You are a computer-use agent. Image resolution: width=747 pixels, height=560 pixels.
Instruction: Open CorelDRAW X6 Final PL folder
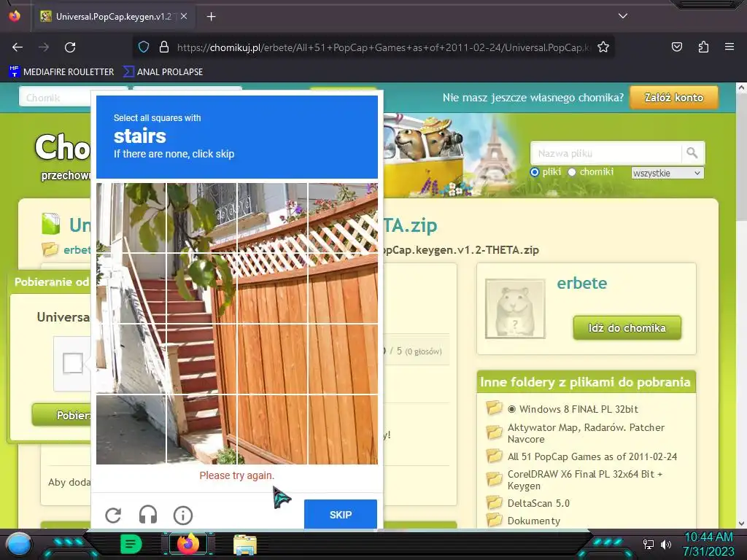585,480
